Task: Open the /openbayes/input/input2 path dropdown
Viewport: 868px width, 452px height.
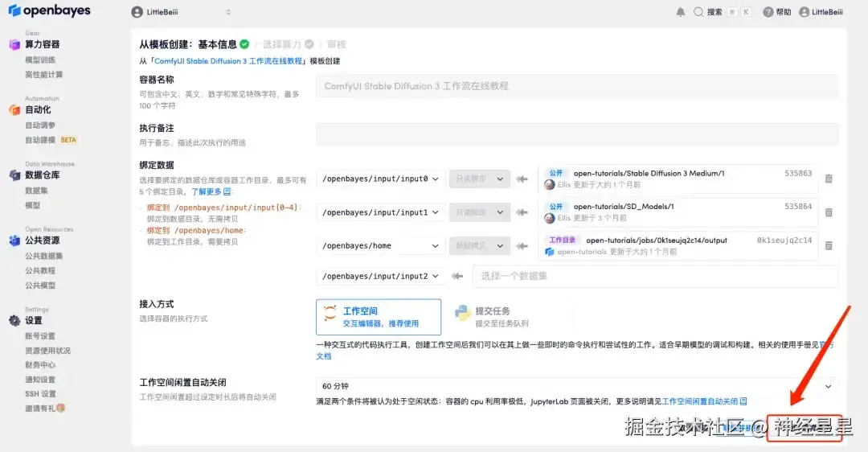Action: pos(380,276)
